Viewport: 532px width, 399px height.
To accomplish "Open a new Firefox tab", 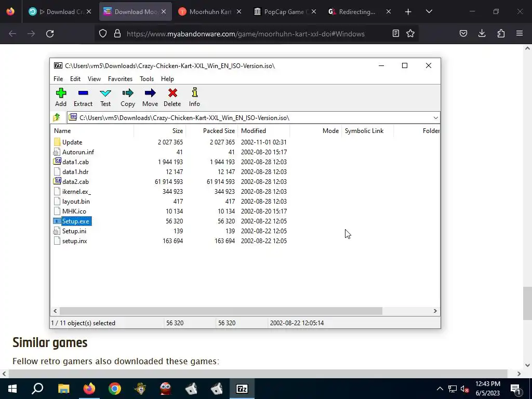I will click(408, 12).
